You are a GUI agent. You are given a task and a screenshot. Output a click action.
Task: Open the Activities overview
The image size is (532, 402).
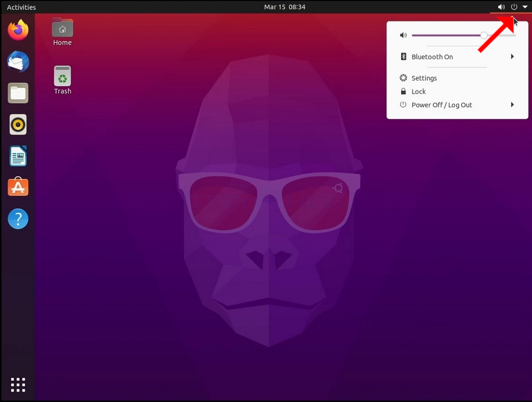(x=21, y=7)
